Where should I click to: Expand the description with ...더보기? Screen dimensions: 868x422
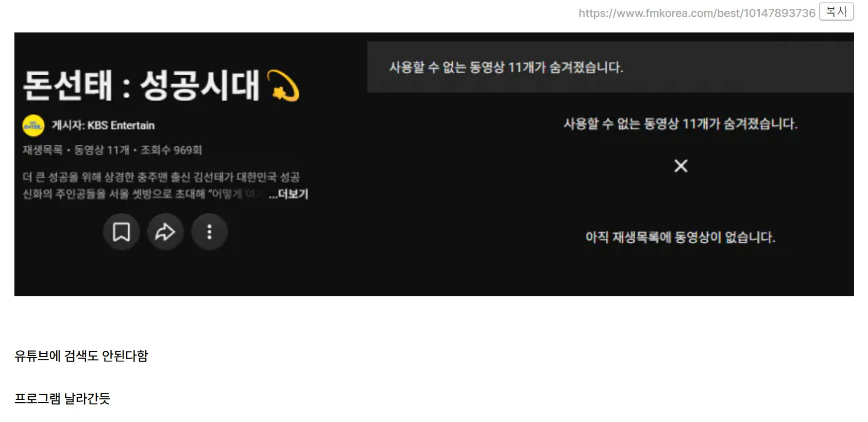click(x=288, y=194)
